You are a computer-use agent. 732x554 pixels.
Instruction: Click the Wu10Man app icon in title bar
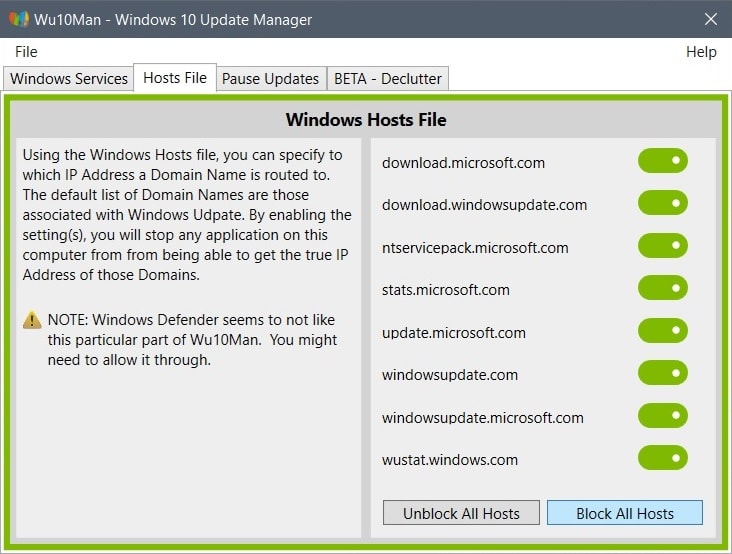pyautogui.click(x=18, y=19)
